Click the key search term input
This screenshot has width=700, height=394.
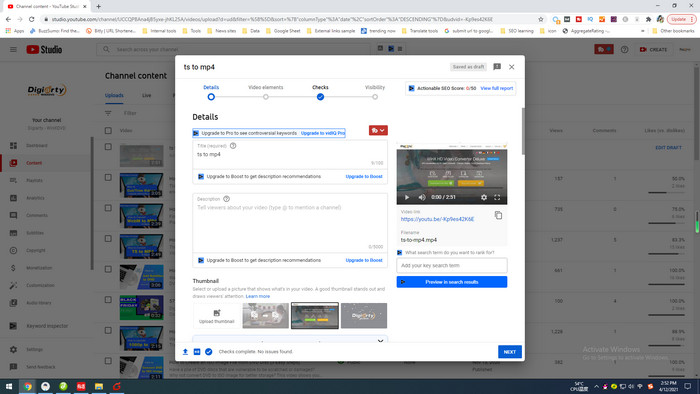452,265
